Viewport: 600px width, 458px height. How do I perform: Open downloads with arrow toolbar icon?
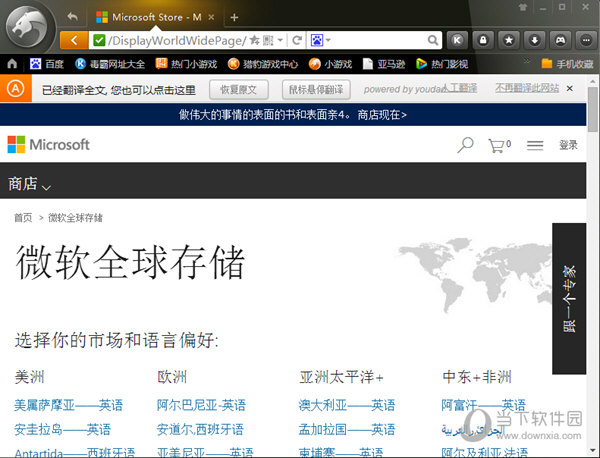[535, 40]
